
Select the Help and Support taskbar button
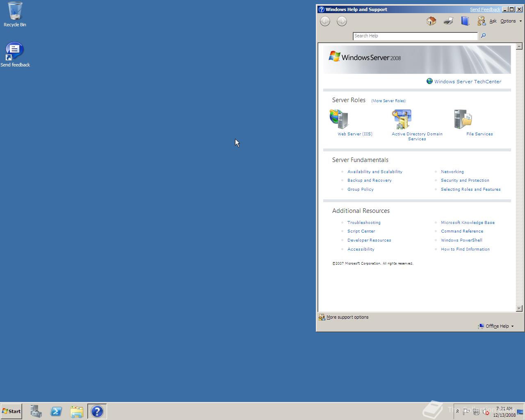click(97, 411)
